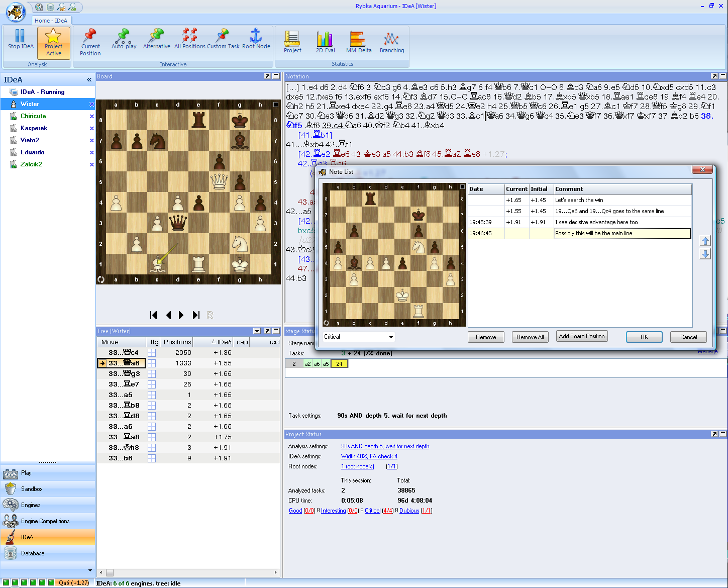The width and height of the screenshot is (728, 588).
Task: Open the Engines section
Action: click(48, 505)
